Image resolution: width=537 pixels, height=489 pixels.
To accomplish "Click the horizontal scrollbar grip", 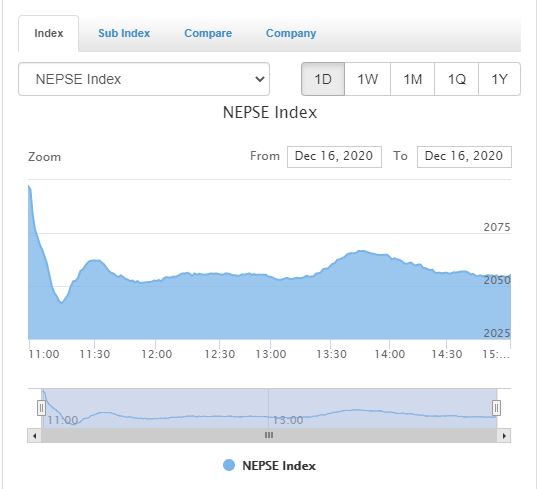I will pos(269,436).
